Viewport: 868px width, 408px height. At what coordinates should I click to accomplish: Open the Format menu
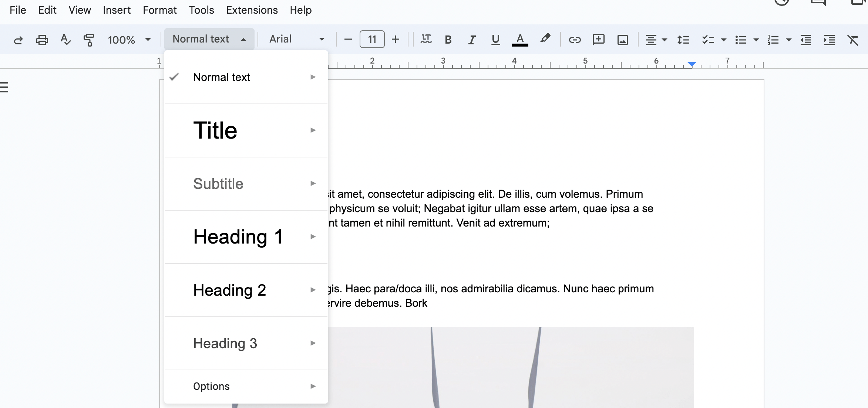160,10
